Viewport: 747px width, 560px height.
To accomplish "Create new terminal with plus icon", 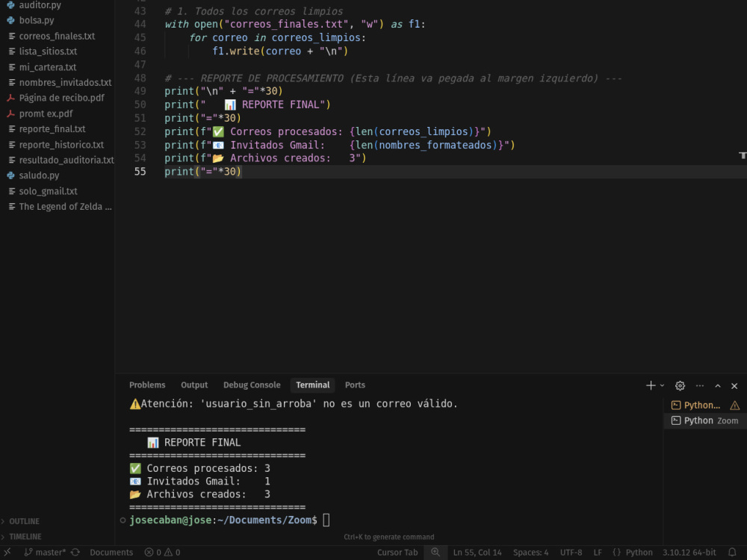I will point(651,386).
